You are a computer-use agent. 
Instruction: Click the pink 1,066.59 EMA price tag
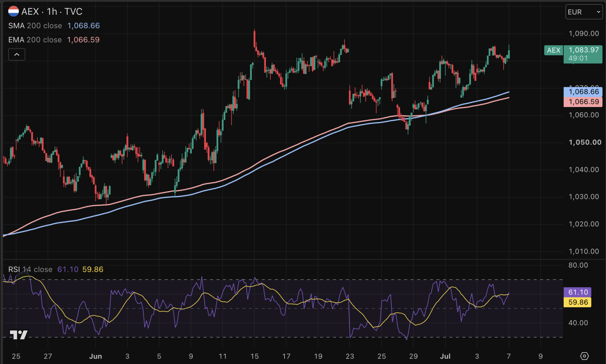(x=583, y=102)
